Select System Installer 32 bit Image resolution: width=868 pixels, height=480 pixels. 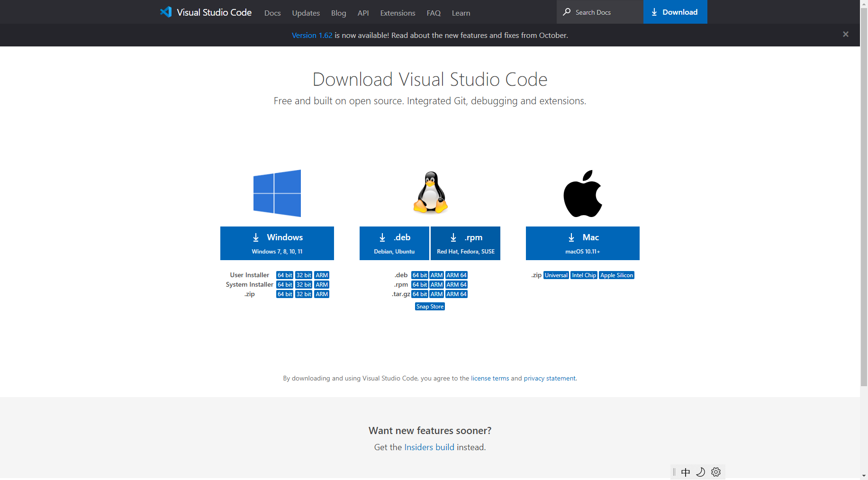pyautogui.click(x=304, y=285)
